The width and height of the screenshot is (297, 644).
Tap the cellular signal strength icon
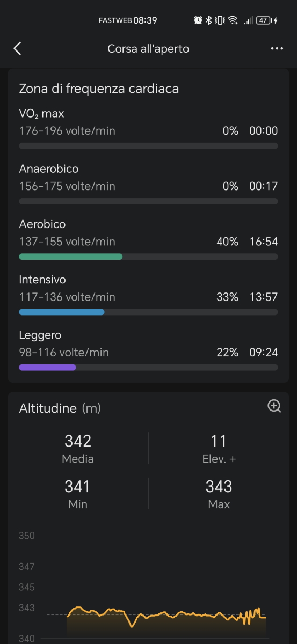click(x=248, y=20)
